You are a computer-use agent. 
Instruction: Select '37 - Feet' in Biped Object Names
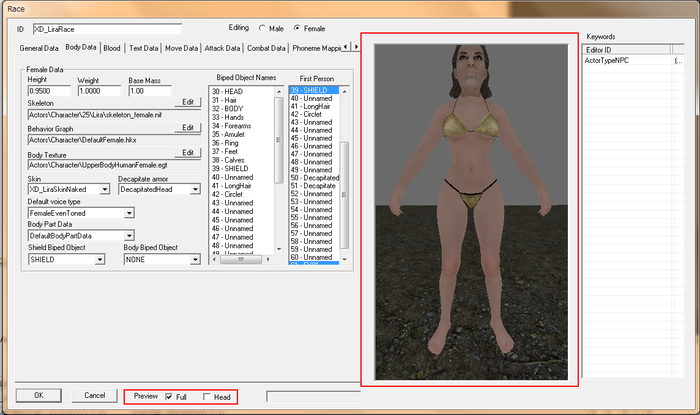[x=225, y=151]
